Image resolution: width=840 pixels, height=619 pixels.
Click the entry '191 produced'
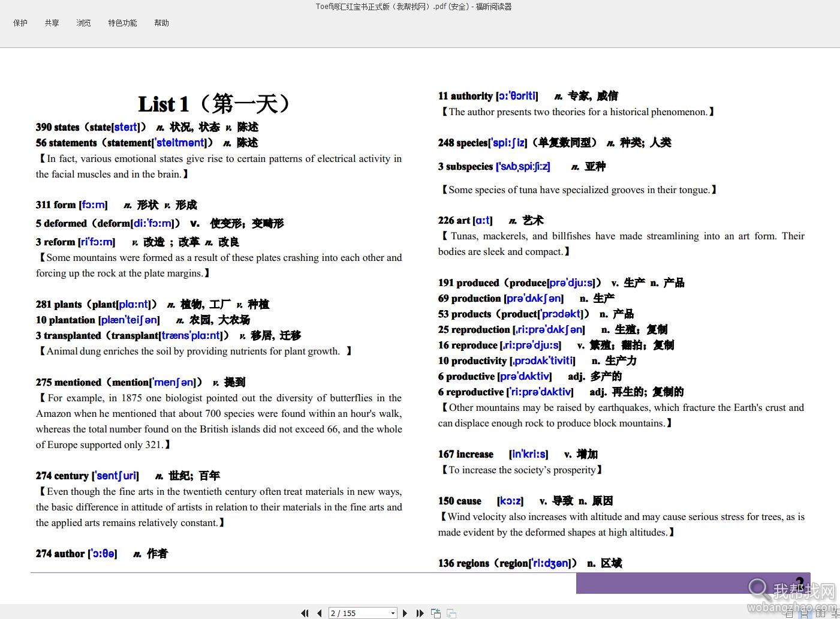click(561, 283)
